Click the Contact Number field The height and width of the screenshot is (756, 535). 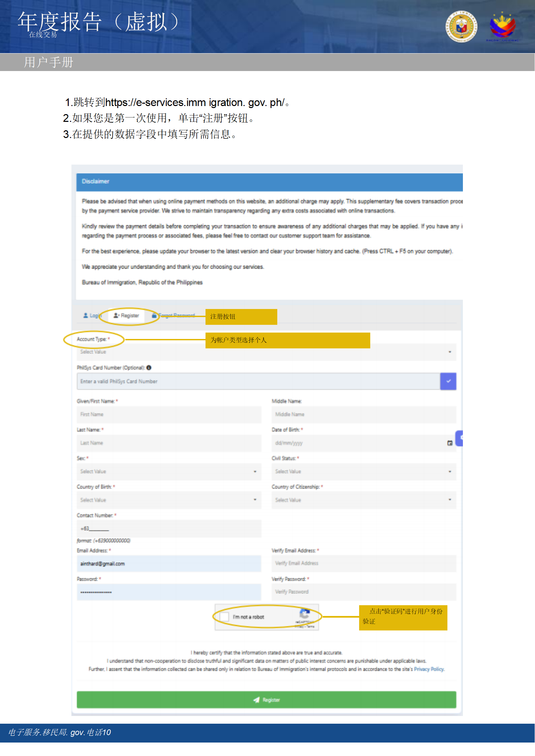[169, 528]
